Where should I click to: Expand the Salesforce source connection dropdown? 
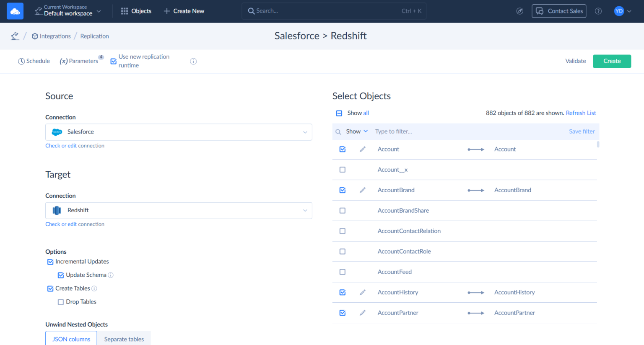[x=305, y=132]
